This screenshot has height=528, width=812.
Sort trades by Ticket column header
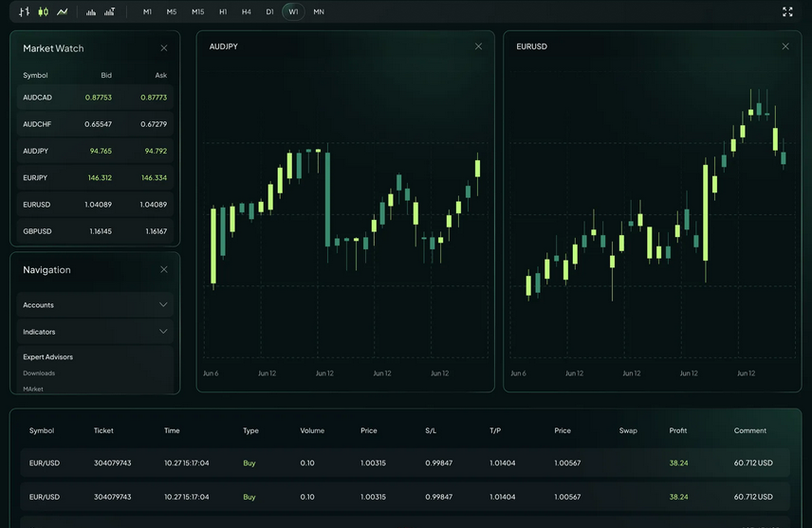(103, 430)
